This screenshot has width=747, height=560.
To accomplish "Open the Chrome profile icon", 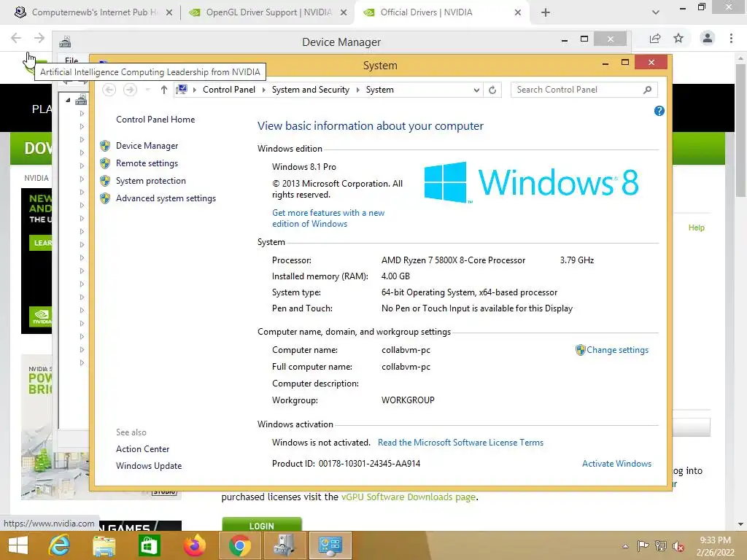I will (708, 38).
